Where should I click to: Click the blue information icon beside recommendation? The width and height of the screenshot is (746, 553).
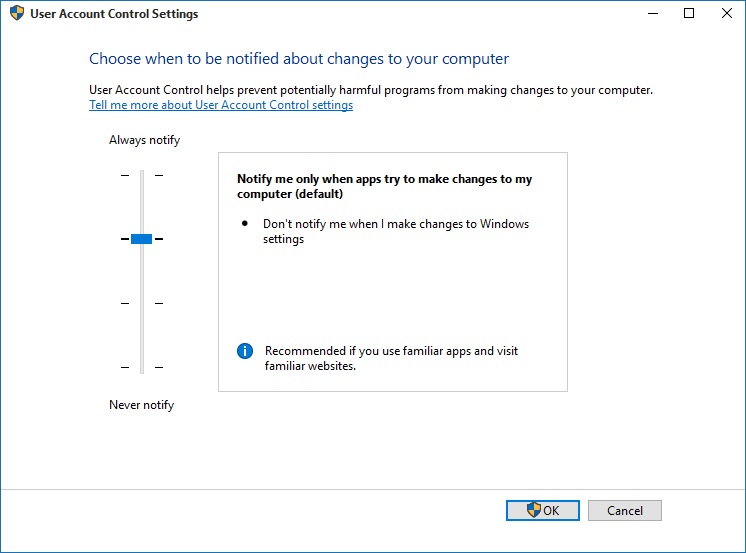point(245,351)
